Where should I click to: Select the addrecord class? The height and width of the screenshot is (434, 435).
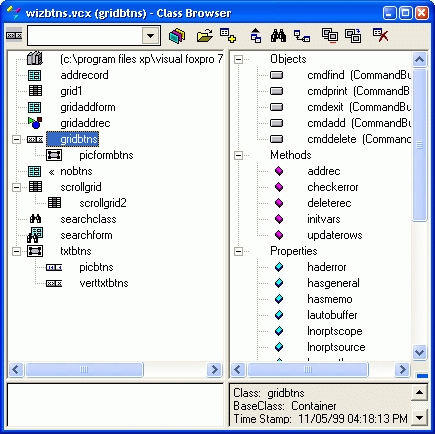tap(84, 75)
